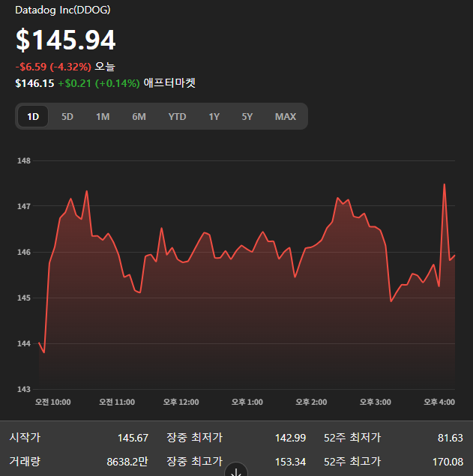Click the 장중 최고가 label
Screen dimensions: 473x476
pos(195,462)
